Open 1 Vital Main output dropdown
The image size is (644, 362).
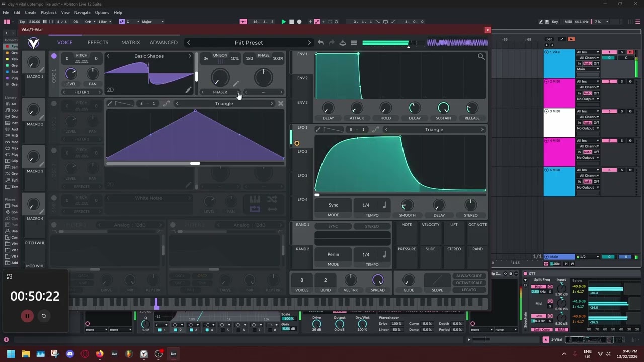[x=588, y=69]
